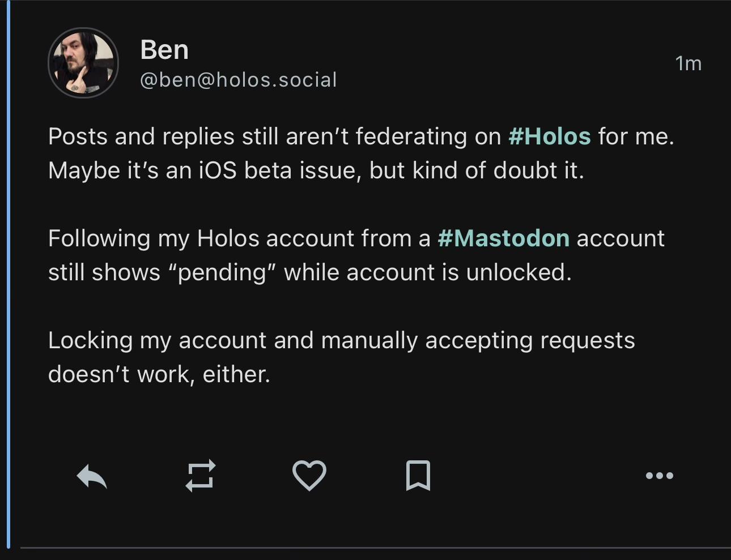Click the line starting "Following my Holos account"

click(x=356, y=238)
